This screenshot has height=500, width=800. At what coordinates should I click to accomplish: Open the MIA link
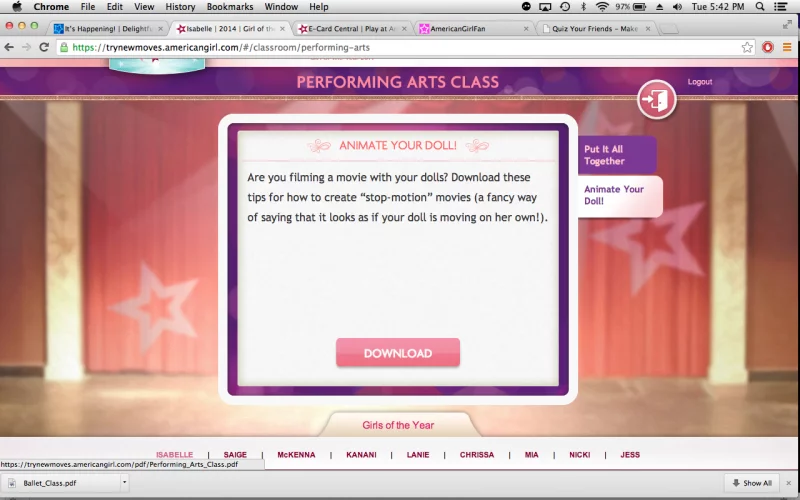[531, 455]
